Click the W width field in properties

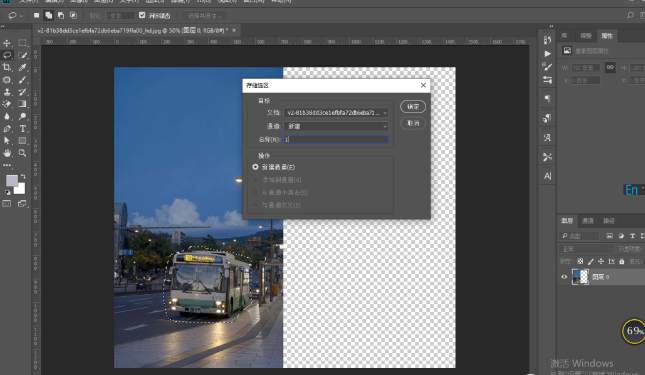pos(586,67)
